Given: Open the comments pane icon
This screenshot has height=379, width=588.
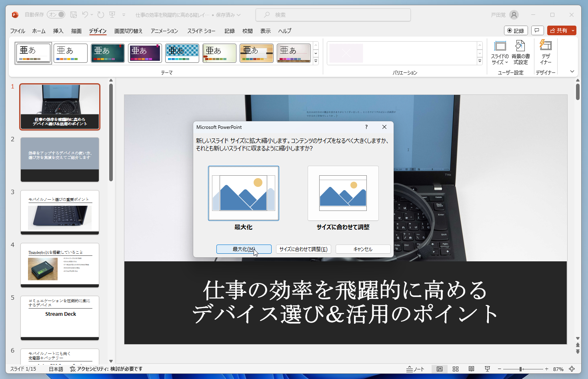Looking at the screenshot, I should pos(537,30).
